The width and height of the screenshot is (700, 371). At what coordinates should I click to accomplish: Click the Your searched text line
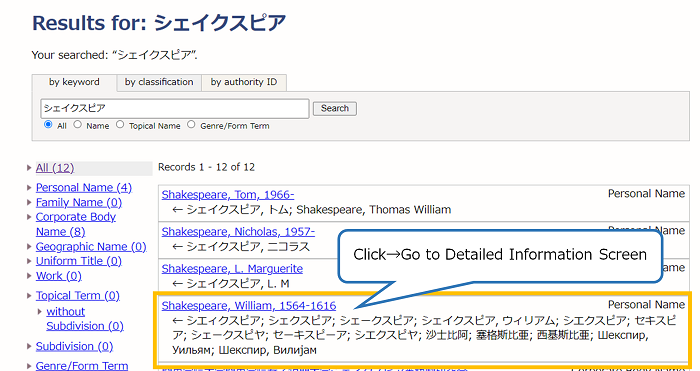pyautogui.click(x=115, y=55)
